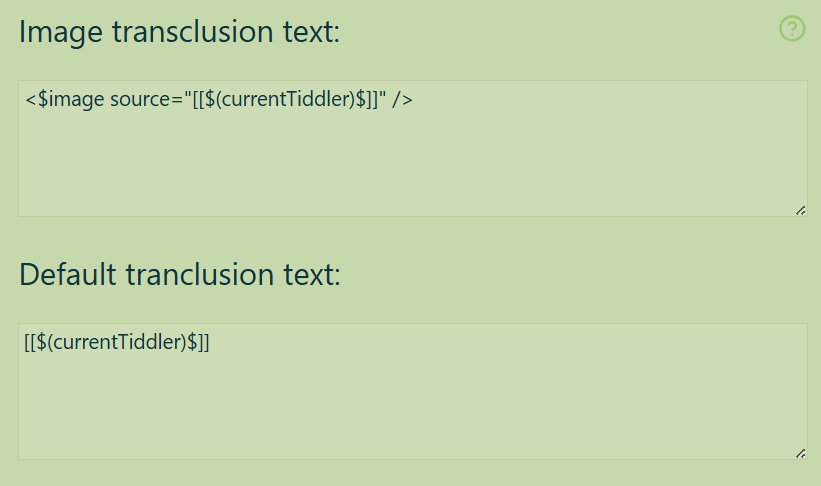Click the closing "/>" of image widget

[402, 99]
